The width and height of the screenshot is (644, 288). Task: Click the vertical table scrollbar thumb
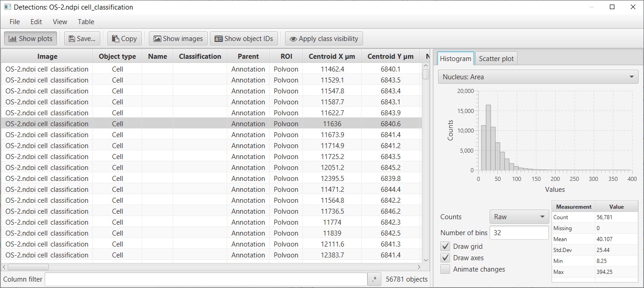426,74
